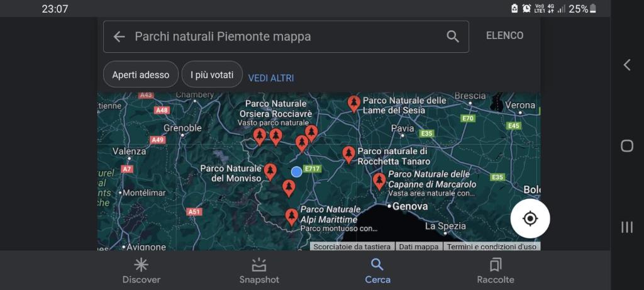
Task: Toggle the Aperti adesso filter chip
Action: coord(141,75)
